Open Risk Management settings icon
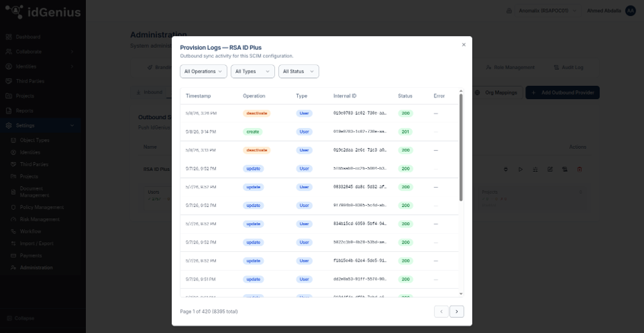This screenshot has height=333, width=644. [12, 219]
